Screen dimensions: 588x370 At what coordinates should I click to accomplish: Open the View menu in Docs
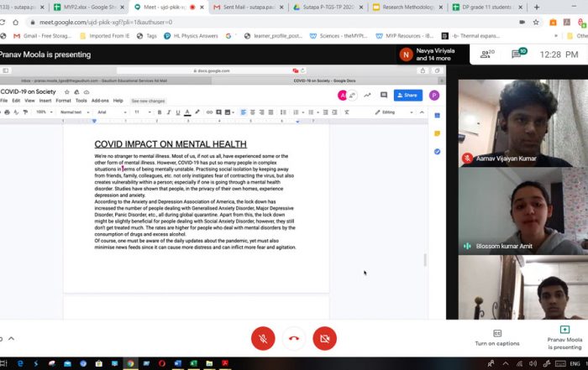[29, 101]
